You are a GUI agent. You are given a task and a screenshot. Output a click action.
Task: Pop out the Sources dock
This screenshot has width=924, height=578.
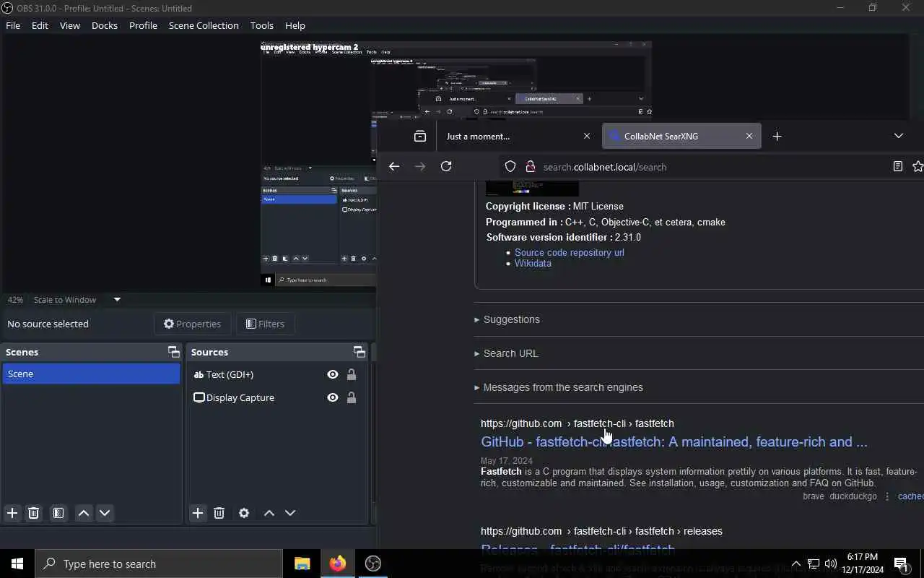pos(359,352)
